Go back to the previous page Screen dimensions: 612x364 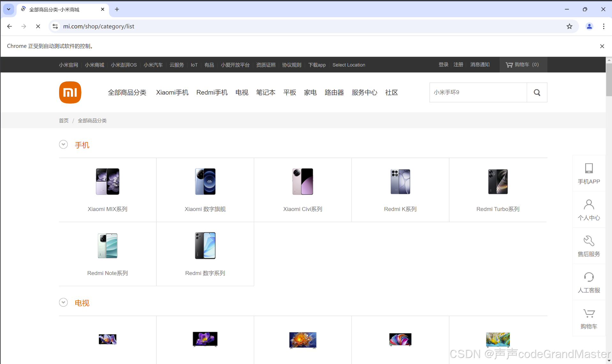10,26
